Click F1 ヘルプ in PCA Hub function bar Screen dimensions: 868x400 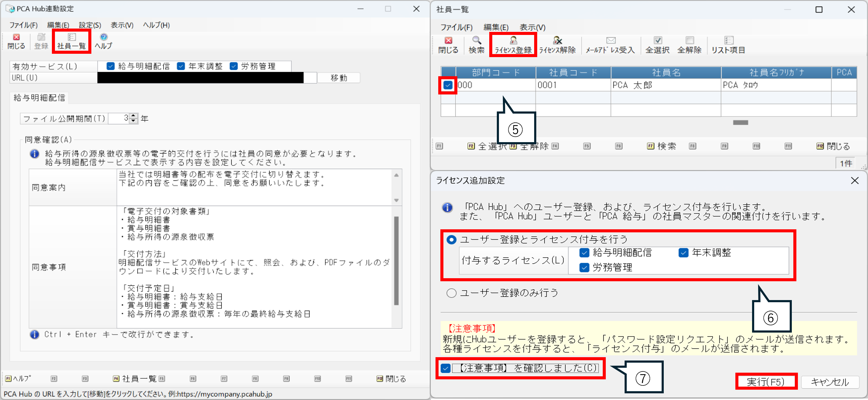tap(19, 378)
